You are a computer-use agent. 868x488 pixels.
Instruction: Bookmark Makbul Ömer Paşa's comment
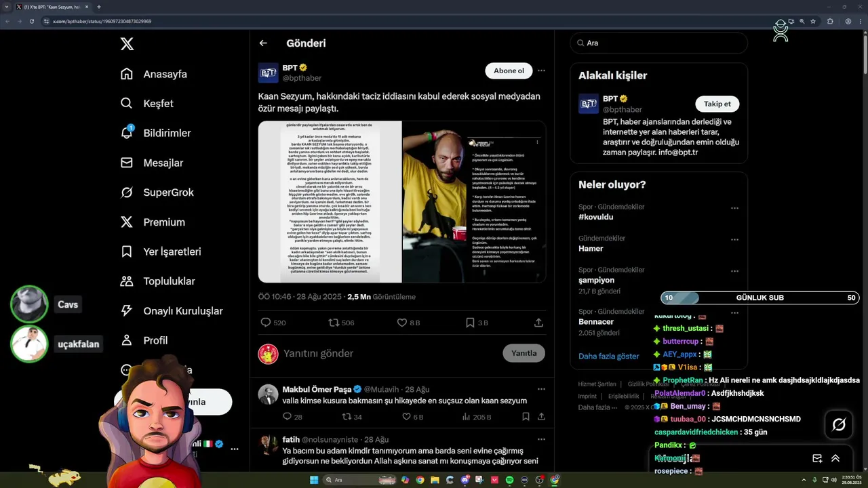(526, 417)
